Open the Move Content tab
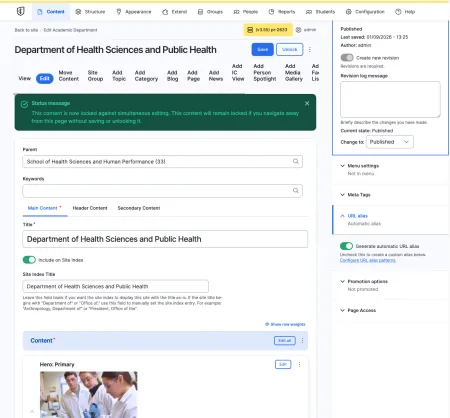Screen dimensions: 450x418 point(69,76)
